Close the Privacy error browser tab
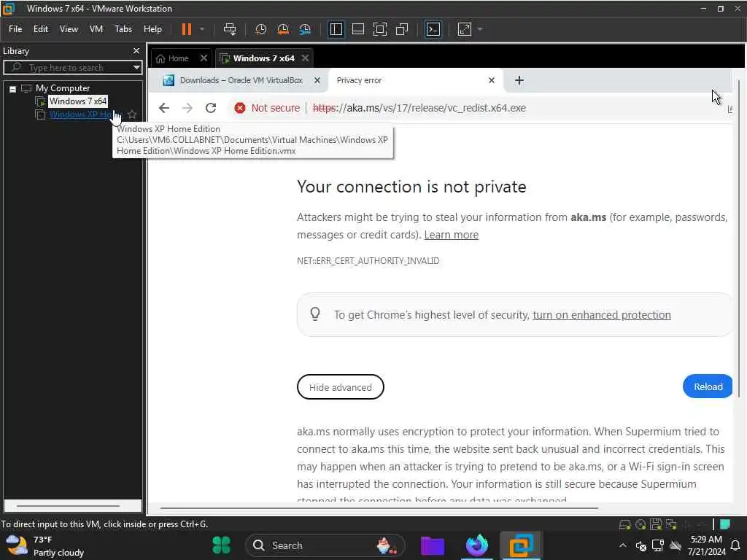The width and height of the screenshot is (747, 560). click(492, 80)
